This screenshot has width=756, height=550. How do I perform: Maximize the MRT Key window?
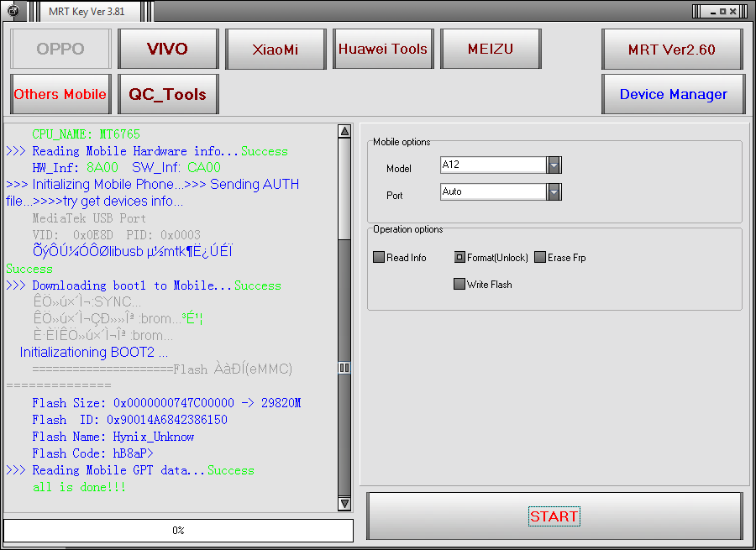722,12
